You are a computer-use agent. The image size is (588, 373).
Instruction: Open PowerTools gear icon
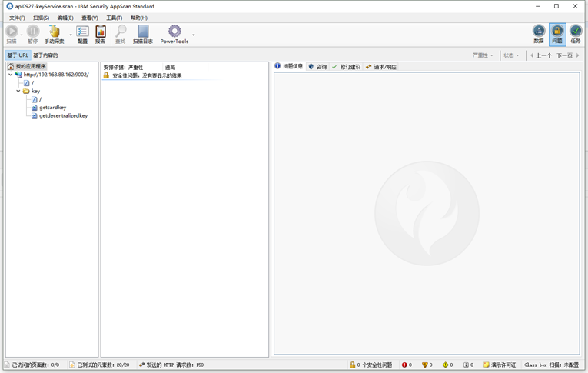pyautogui.click(x=174, y=34)
